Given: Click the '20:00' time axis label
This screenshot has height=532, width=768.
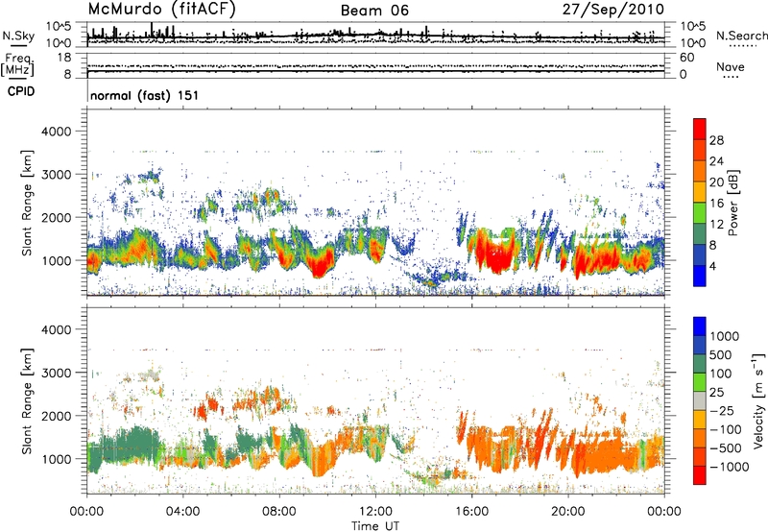Looking at the screenshot, I should 568,512.
